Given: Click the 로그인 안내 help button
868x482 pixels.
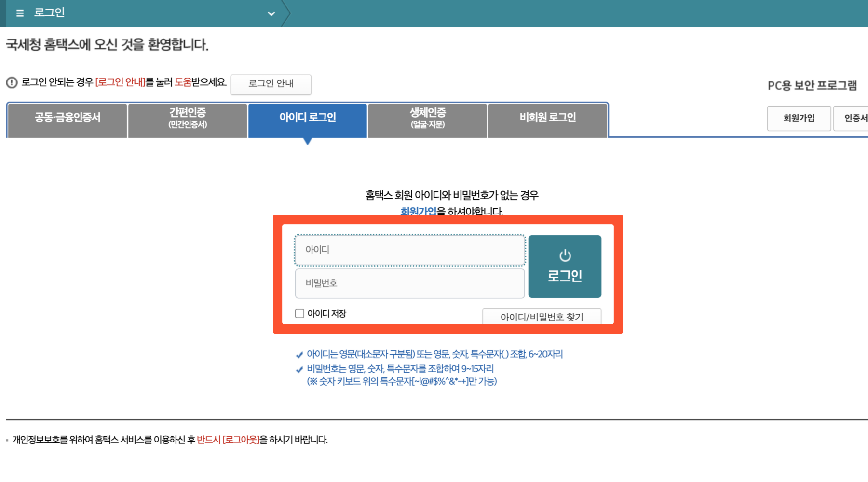Looking at the screenshot, I should tap(271, 84).
